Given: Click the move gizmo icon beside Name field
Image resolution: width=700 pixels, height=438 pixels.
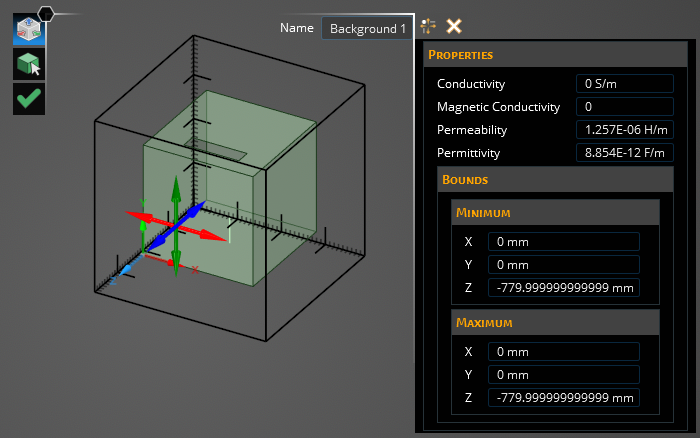Looking at the screenshot, I should coord(428,26).
